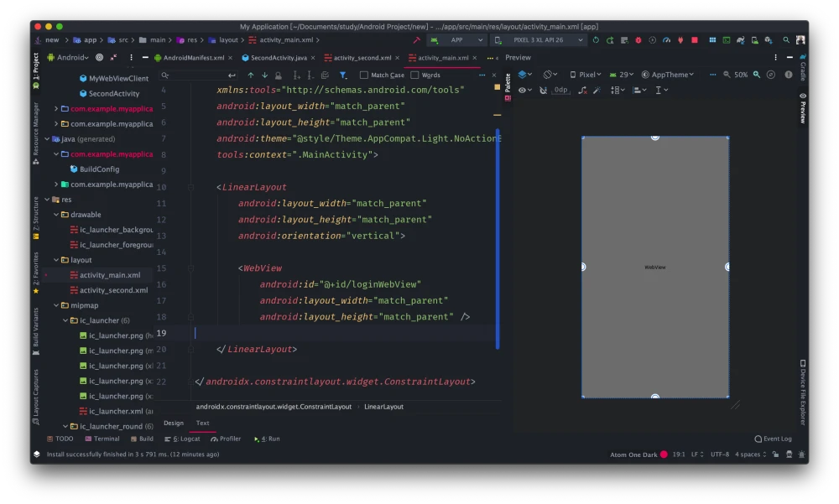Click Next Occurrence down arrow
839x504 pixels.
tap(264, 75)
